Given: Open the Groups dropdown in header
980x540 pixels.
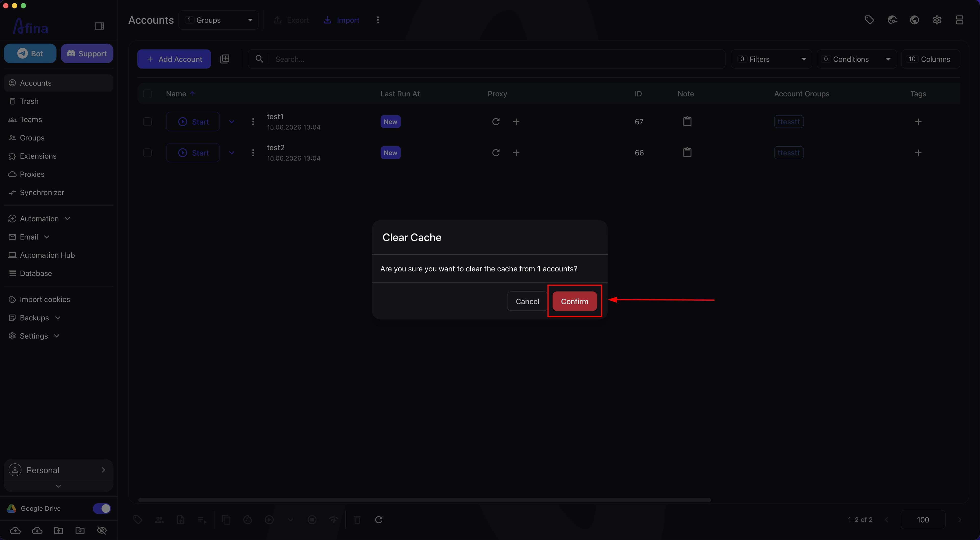Looking at the screenshot, I should [x=219, y=20].
